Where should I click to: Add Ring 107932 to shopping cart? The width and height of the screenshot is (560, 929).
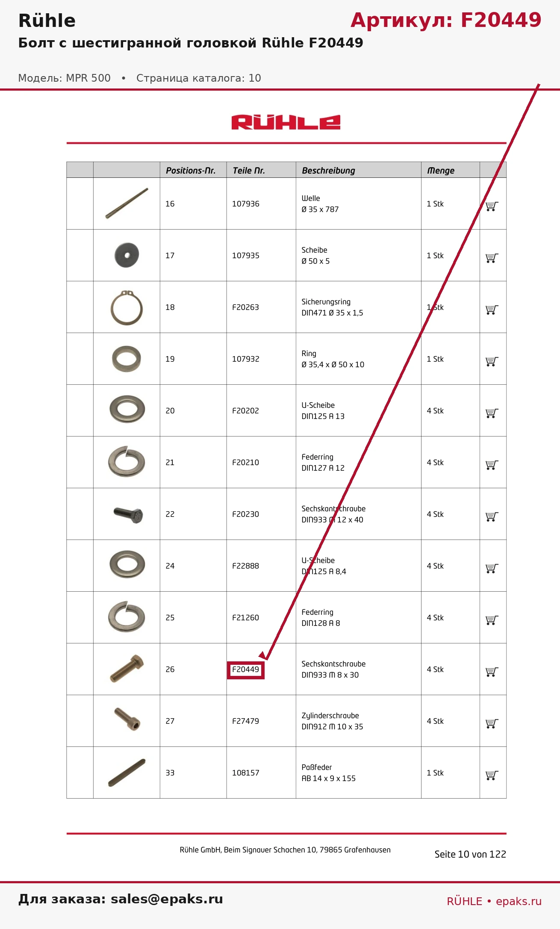[492, 361]
